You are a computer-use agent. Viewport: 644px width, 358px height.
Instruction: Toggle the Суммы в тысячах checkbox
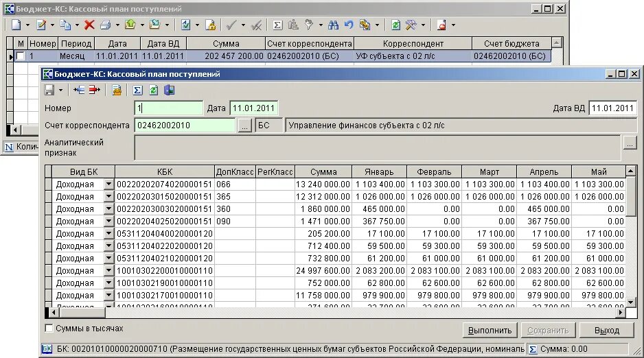coord(49,328)
